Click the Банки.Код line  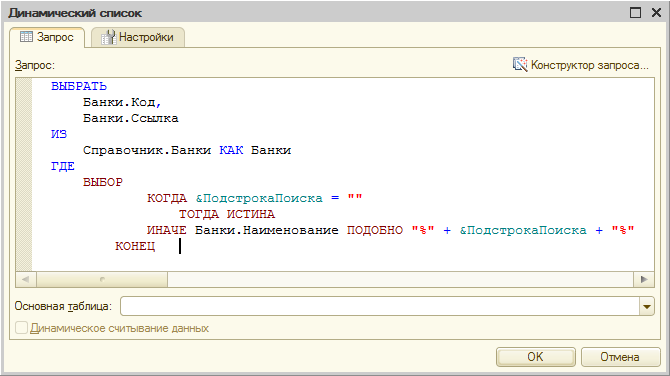(122, 102)
